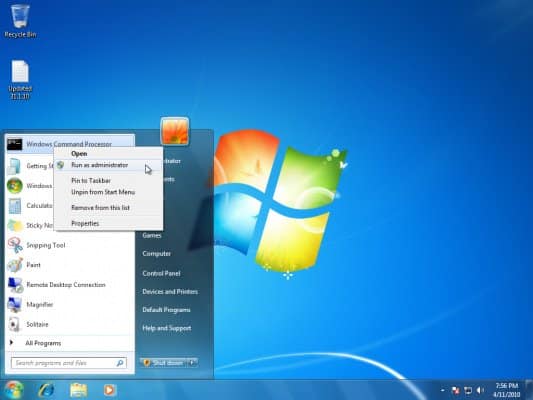The width and height of the screenshot is (533, 400).
Task: Click the volume speaker icon in tray
Action: point(480,390)
